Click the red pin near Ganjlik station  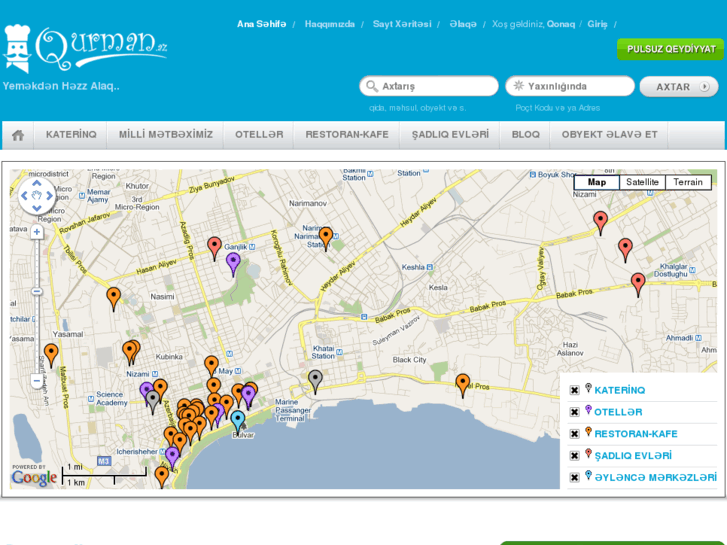pos(214,248)
